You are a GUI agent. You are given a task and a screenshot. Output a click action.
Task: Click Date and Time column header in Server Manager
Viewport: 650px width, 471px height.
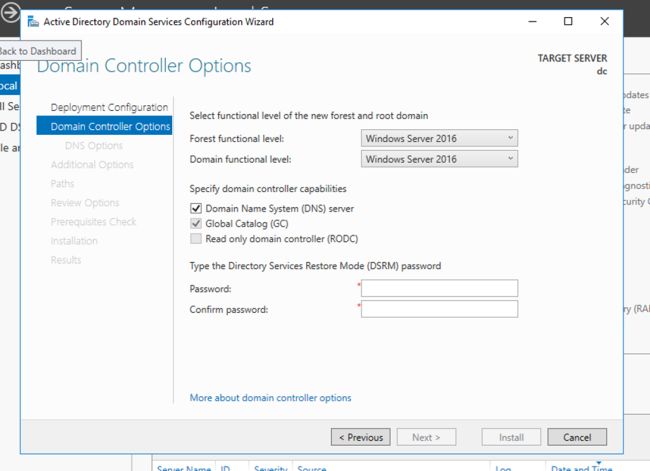coord(582,468)
